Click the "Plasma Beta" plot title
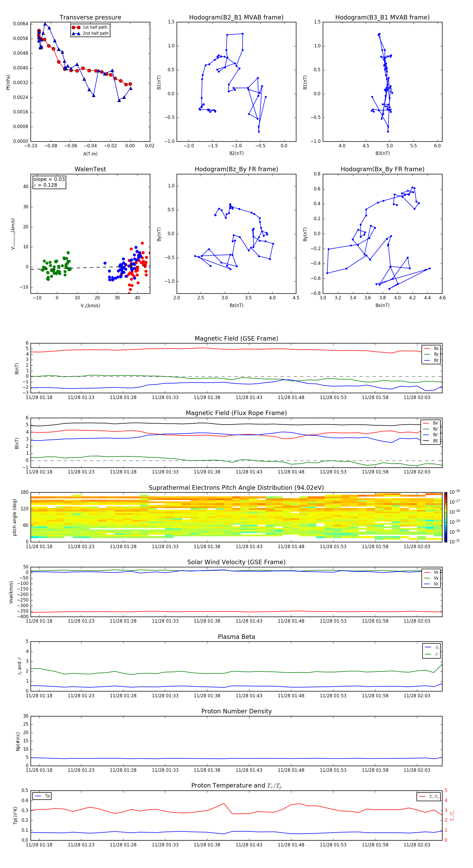Viewport: 473px width, 868px height. (236, 637)
